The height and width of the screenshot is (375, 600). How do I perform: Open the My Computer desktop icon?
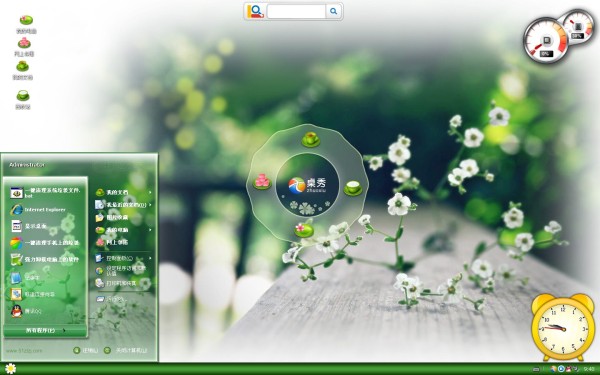(26, 24)
